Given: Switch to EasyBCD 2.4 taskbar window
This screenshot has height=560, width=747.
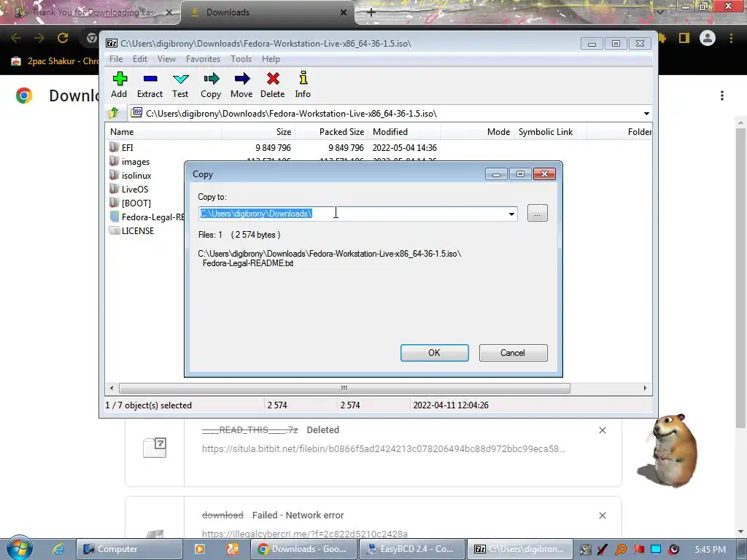Looking at the screenshot, I should (x=411, y=549).
